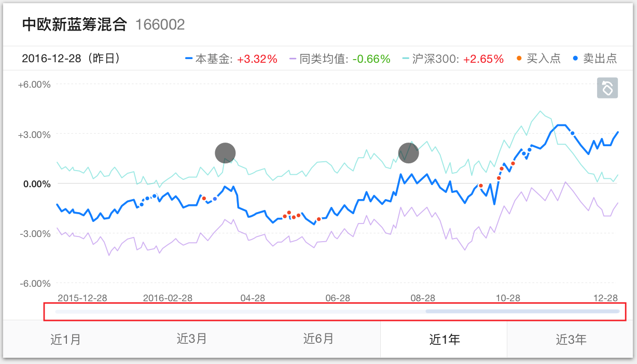
Task: Click the fund code 166002
Action: tap(160, 24)
